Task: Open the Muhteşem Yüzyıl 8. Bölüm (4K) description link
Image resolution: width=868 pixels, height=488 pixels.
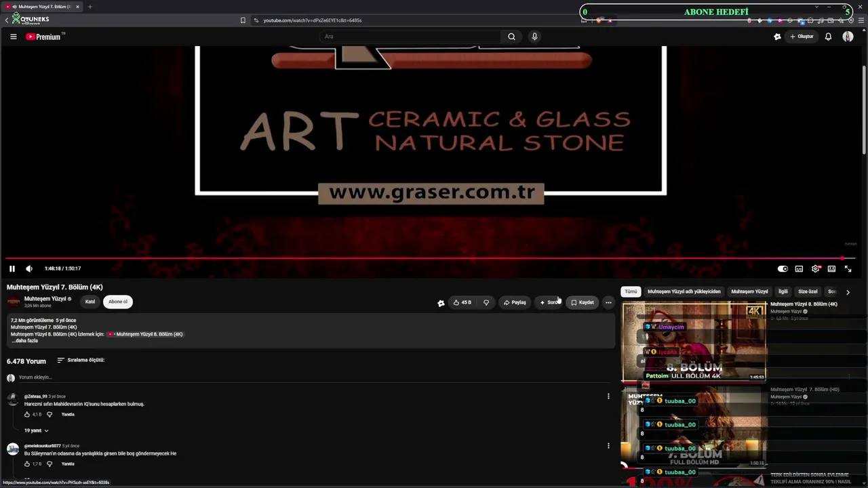Action: (146, 334)
